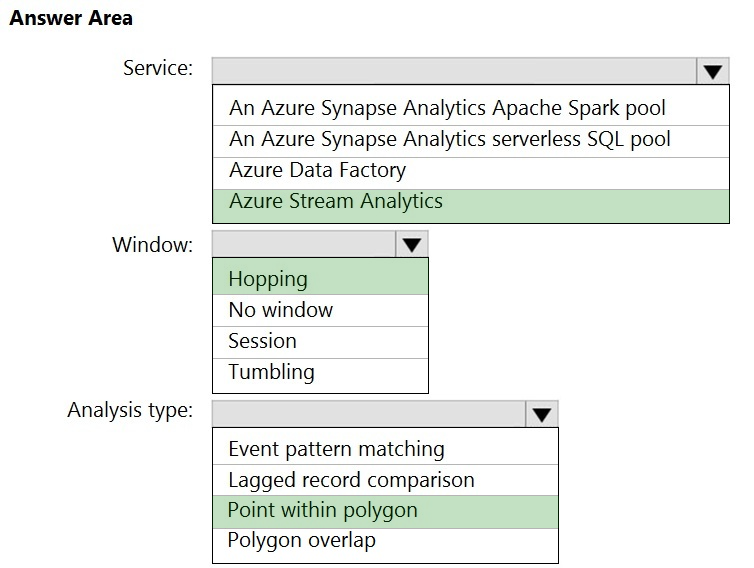754x568 pixels.
Task: Choose Azure Synapse Analytics serverless SQL pool
Action: 450,139
